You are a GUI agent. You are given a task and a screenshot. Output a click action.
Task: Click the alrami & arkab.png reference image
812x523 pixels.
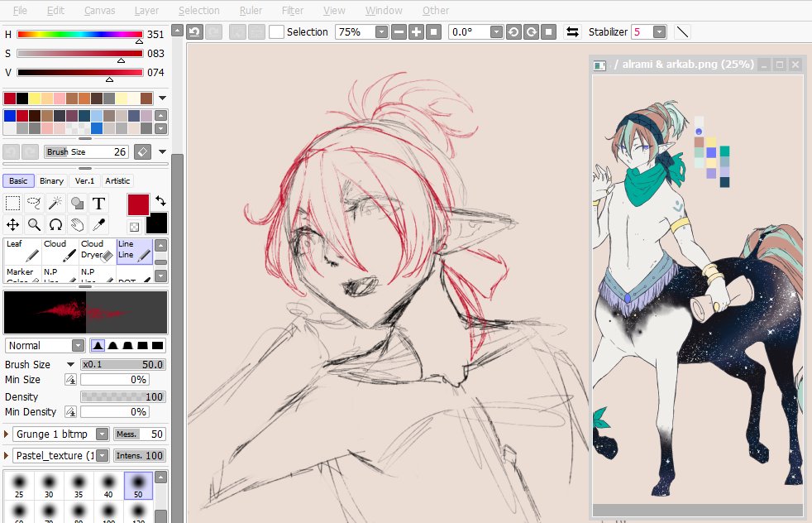click(698, 288)
